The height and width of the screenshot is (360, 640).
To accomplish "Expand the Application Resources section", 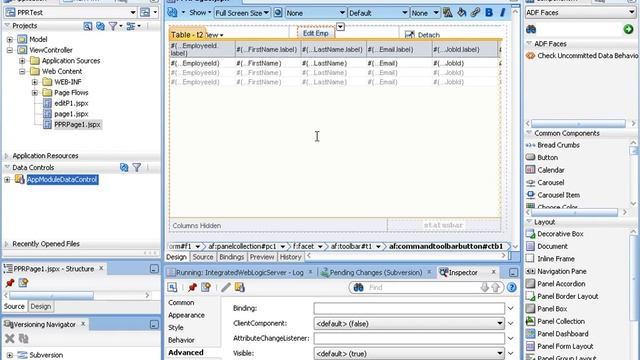I will (7, 156).
